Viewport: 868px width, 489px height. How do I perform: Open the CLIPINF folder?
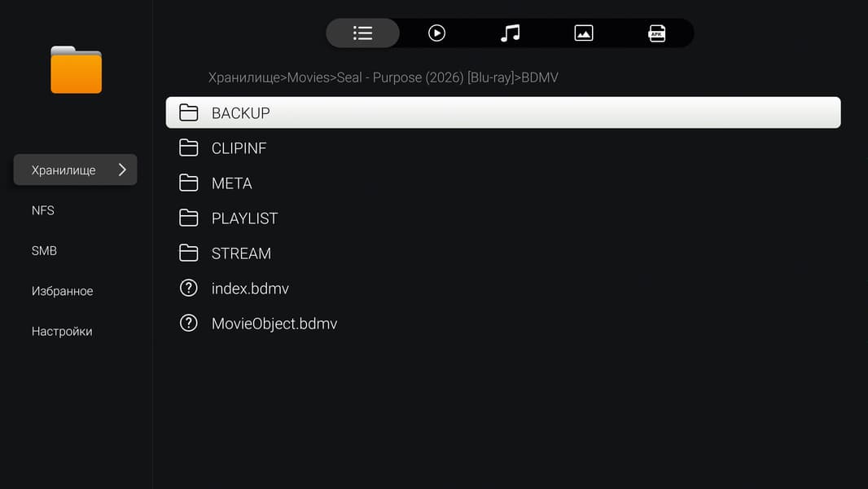point(239,148)
